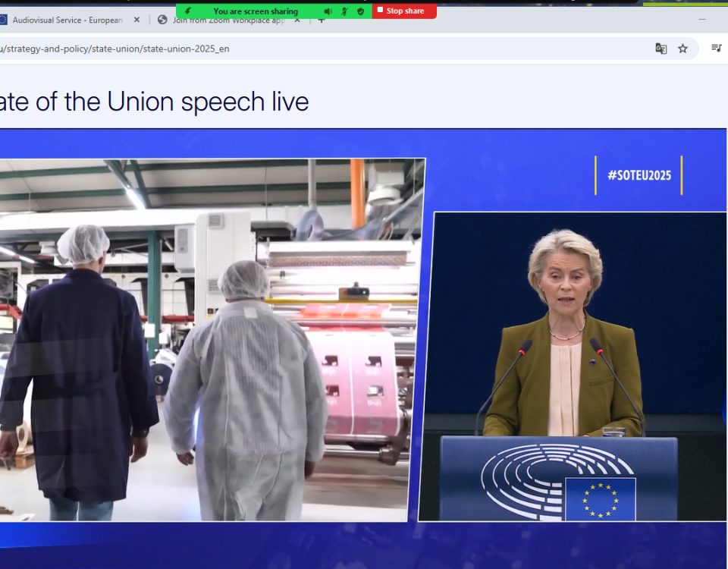The image size is (728, 569).
Task: Switch to the Join from Zoom Workplace app tab
Action: (227, 20)
